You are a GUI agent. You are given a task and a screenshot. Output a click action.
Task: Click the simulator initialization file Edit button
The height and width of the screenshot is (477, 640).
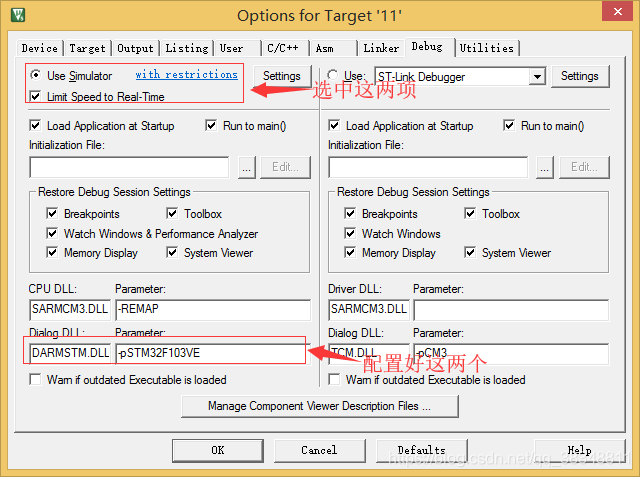[285, 167]
